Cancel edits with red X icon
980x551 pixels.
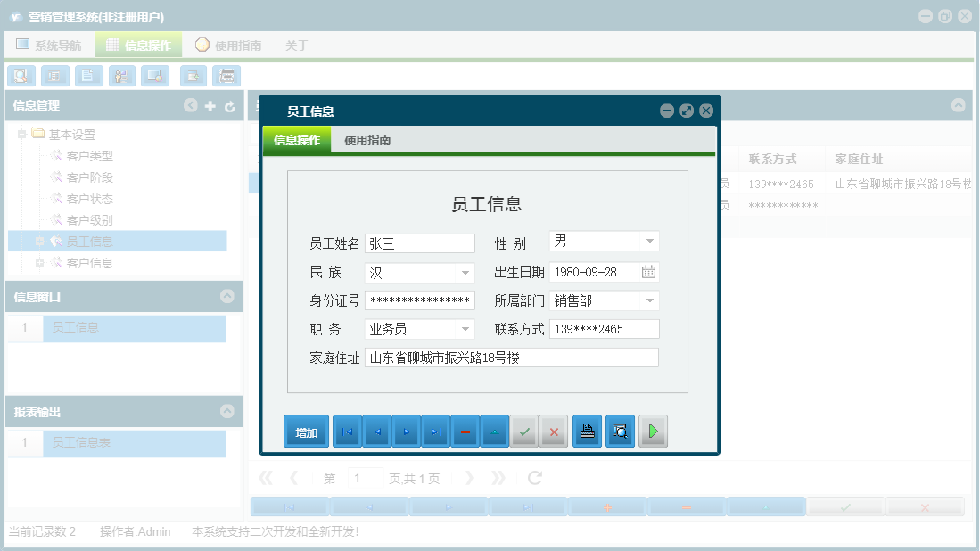pos(553,431)
